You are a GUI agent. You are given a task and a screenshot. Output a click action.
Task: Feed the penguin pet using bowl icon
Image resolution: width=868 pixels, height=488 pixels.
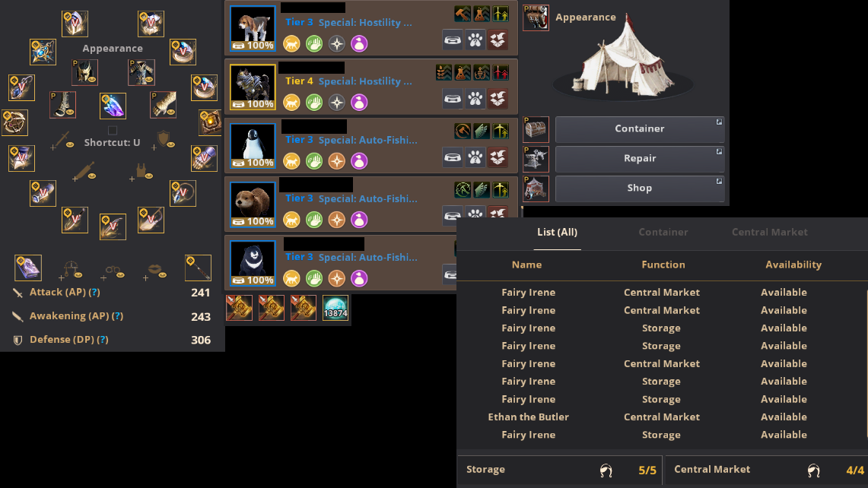[x=453, y=157]
